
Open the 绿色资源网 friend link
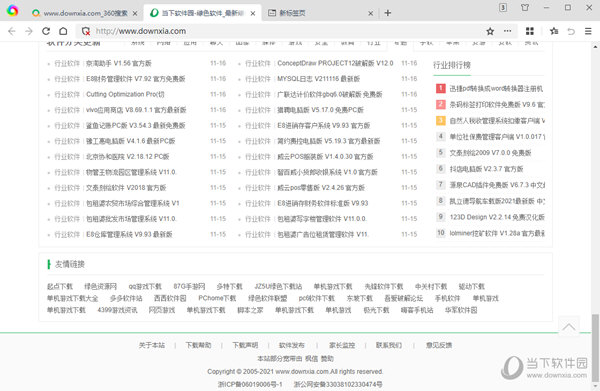(101, 287)
